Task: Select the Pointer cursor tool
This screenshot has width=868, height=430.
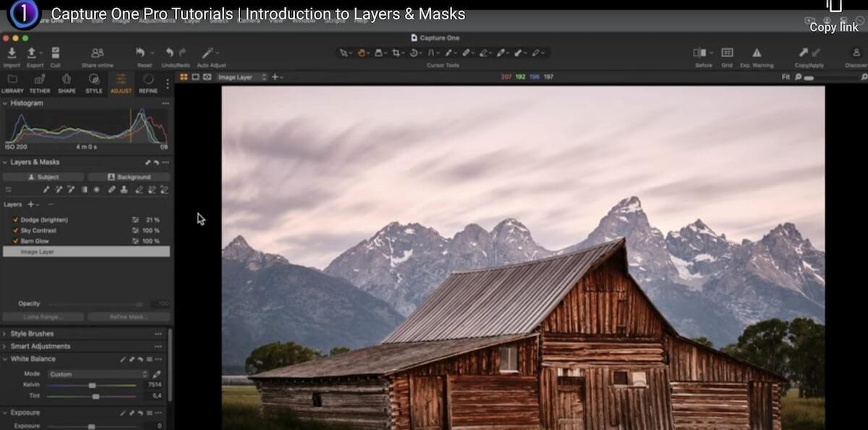Action: click(344, 53)
